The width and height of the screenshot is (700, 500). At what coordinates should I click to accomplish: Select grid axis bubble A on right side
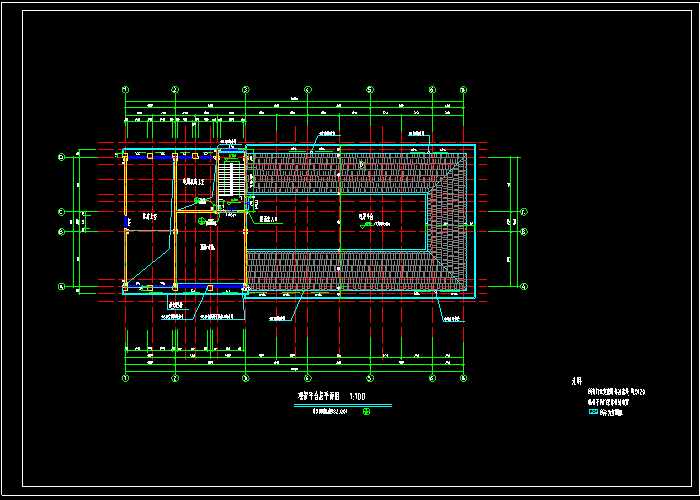[523, 286]
